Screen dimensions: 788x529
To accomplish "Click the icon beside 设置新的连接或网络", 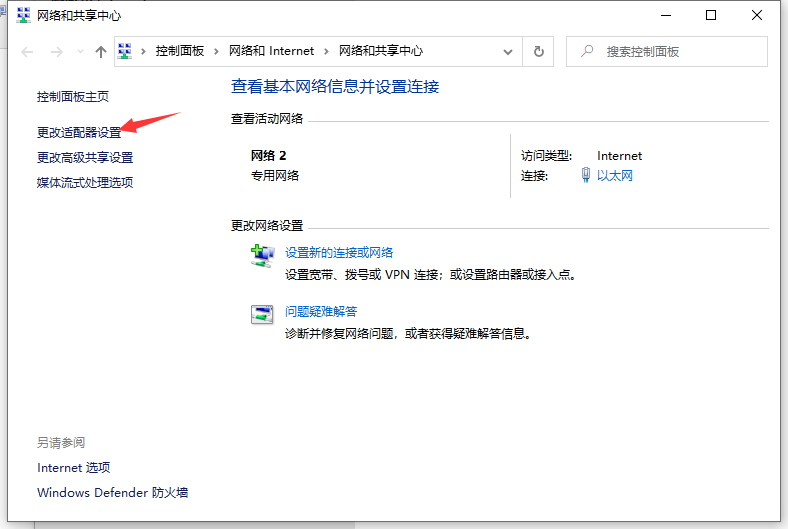I will (x=262, y=256).
